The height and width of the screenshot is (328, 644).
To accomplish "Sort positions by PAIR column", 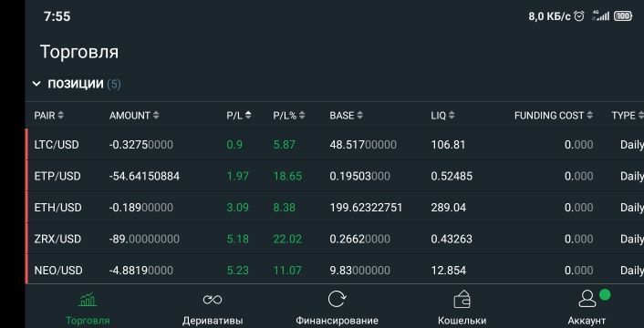I will pyautogui.click(x=49, y=116).
